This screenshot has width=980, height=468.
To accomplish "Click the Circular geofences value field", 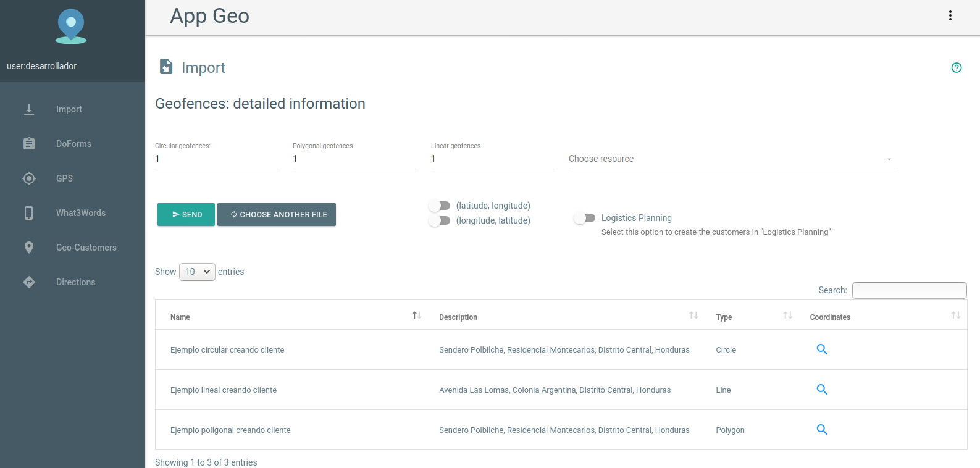I will (216, 159).
